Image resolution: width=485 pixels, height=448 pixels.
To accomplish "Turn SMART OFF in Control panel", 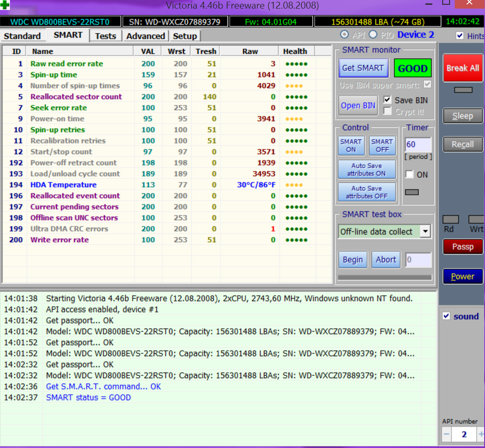I will (x=382, y=145).
